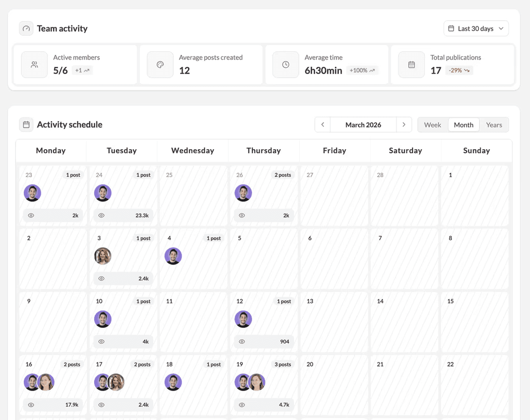Click the Active members icon
The height and width of the screenshot is (420, 530).
(34, 64)
